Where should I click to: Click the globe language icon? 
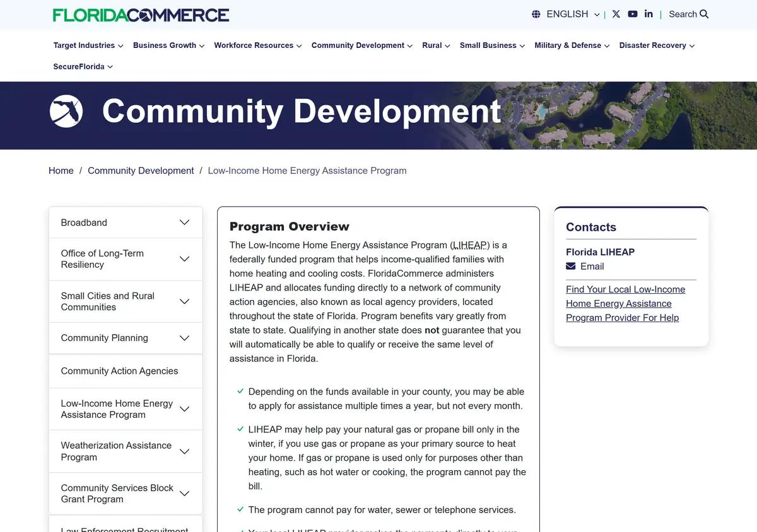[x=536, y=14]
